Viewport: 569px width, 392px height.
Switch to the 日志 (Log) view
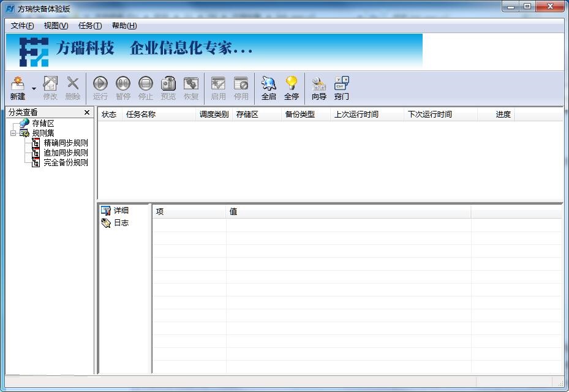(121, 223)
